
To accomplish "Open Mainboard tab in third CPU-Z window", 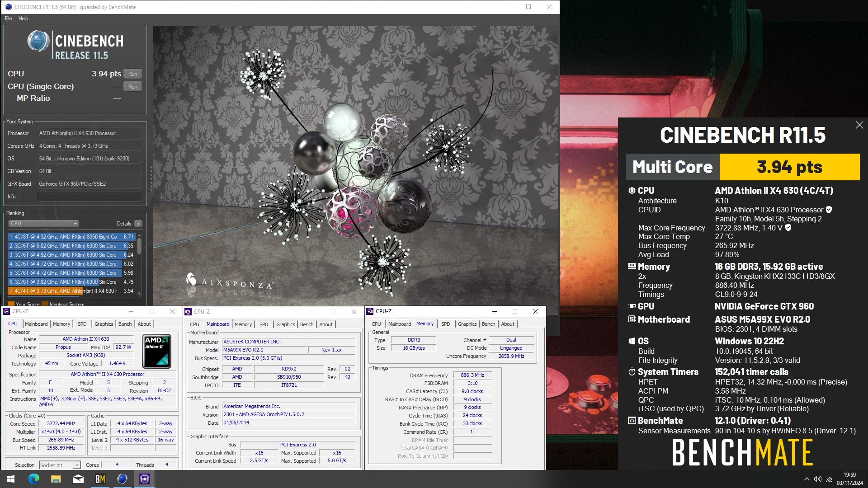I will [400, 324].
